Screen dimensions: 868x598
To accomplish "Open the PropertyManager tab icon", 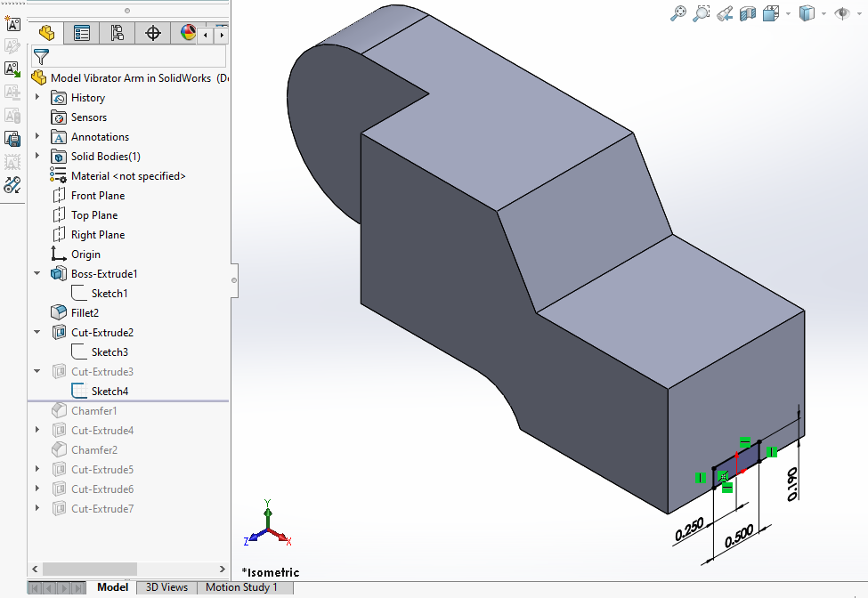I will [x=82, y=33].
